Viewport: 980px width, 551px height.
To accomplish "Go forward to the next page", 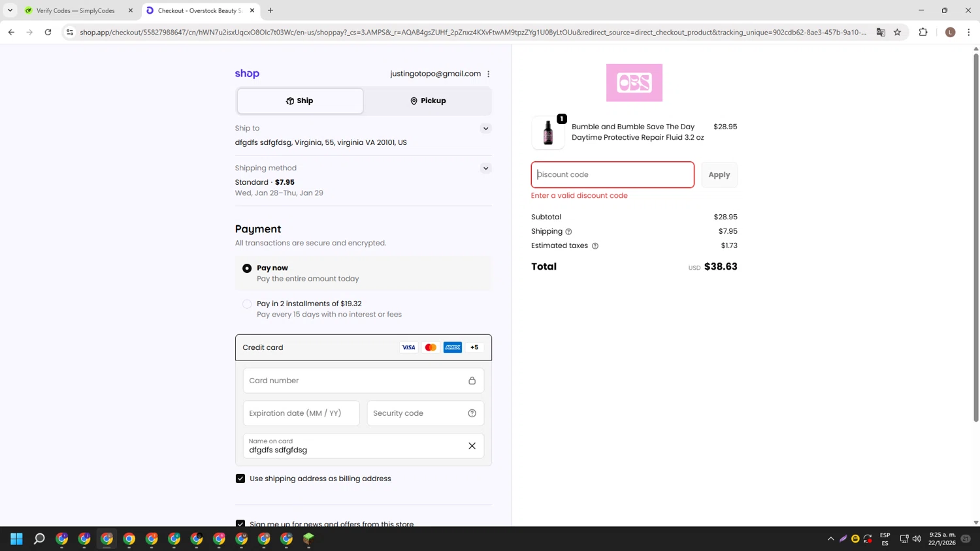I will (x=29, y=32).
